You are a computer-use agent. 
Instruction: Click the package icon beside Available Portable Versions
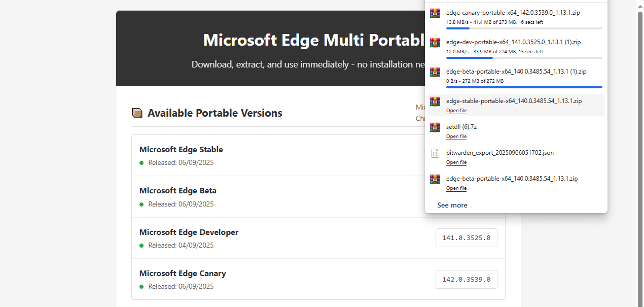pyautogui.click(x=137, y=113)
